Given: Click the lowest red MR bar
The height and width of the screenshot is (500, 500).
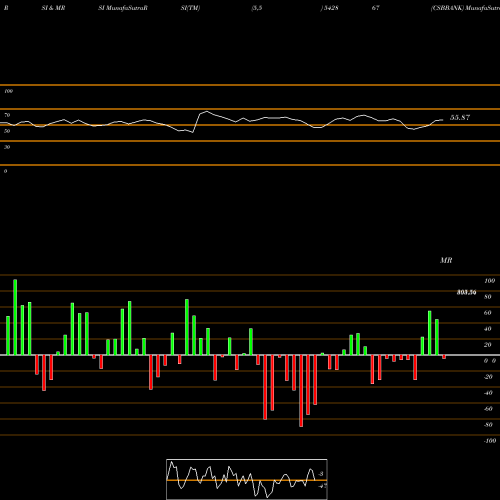Looking at the screenshot, I should [301, 391].
